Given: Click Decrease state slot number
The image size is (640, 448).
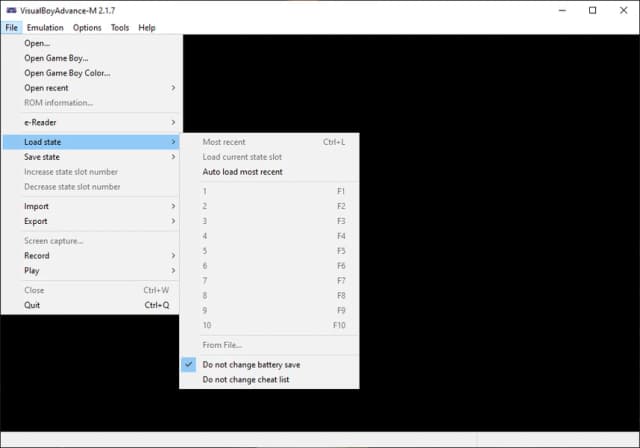Looking at the screenshot, I should (91, 187).
